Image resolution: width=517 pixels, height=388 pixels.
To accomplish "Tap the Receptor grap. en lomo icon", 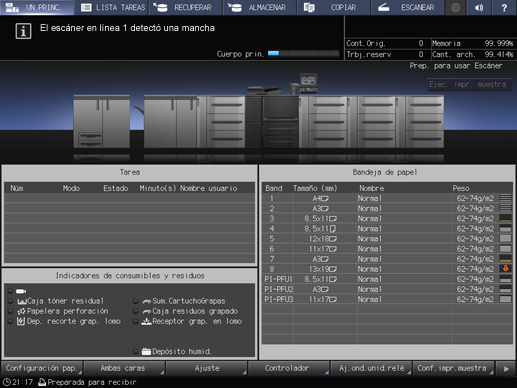I will click(146, 321).
